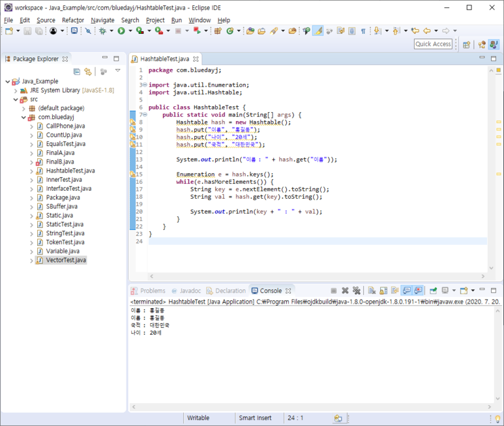Open the File menu
The height and width of the screenshot is (426, 504).
click(x=8, y=20)
